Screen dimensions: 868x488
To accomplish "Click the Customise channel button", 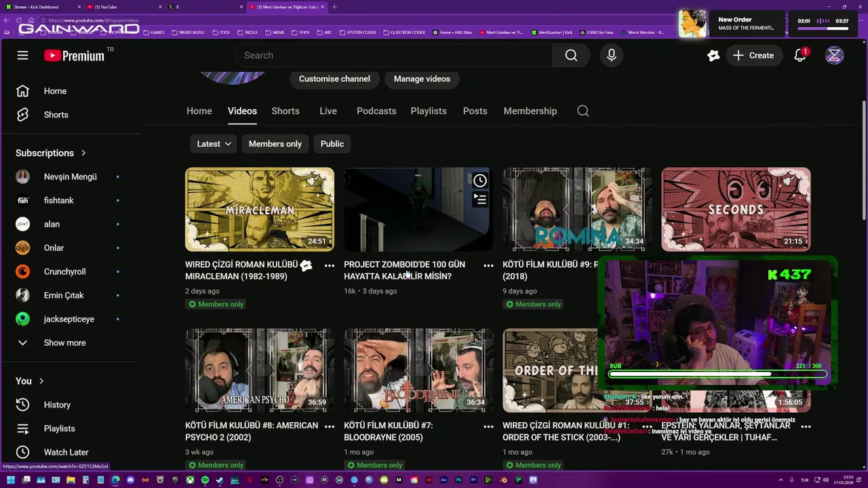I will click(334, 79).
